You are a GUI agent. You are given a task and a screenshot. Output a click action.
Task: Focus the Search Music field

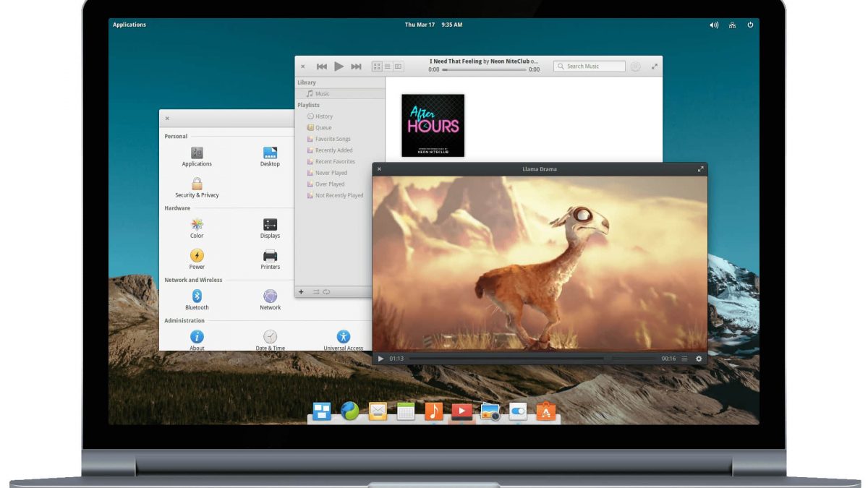[x=590, y=67]
